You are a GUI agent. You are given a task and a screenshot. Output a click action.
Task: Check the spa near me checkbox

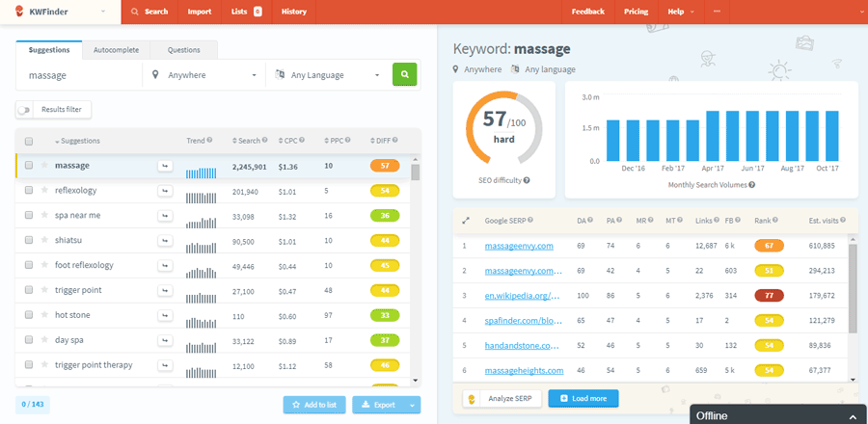[29, 215]
